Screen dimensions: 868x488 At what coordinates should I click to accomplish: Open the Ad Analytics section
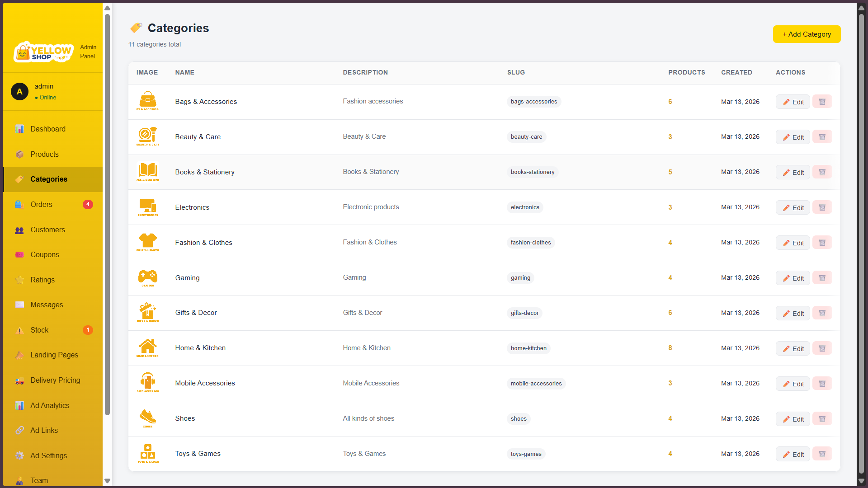(53, 406)
